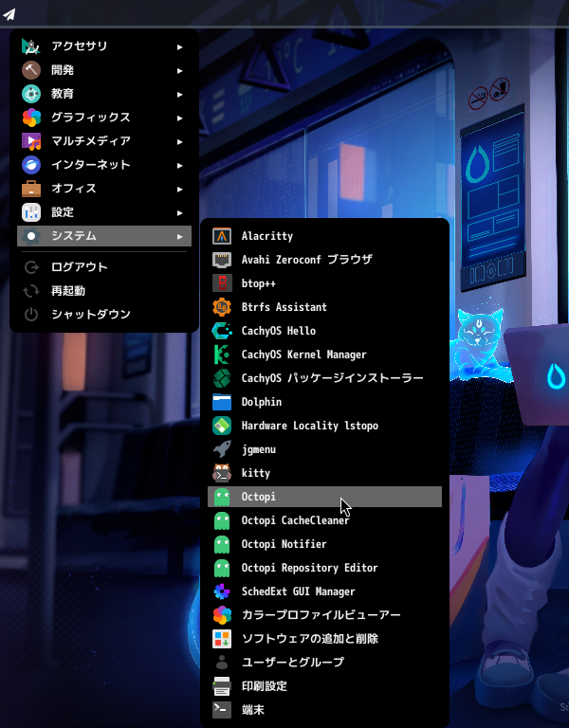Screen dimensions: 569x728
Task: Click the orange Btrfs Assistant gear icon
Action: (x=222, y=307)
